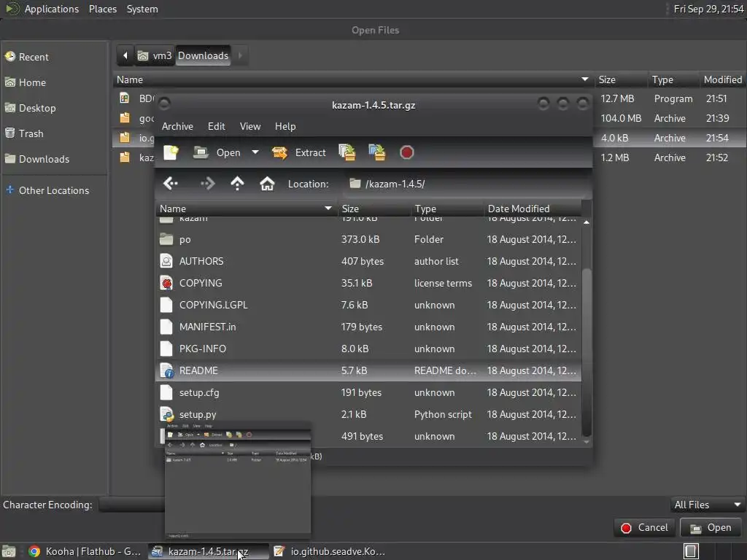Open the Archive menu

177,127
